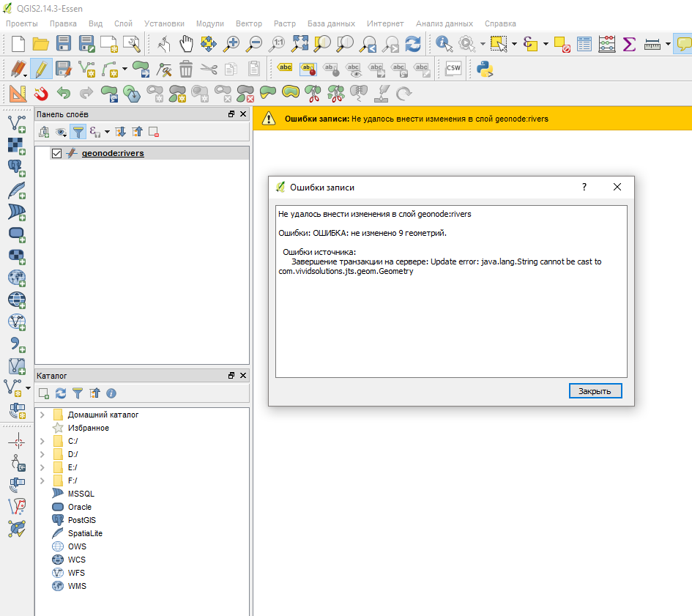Expand the Домашний каталог tree node

42,415
